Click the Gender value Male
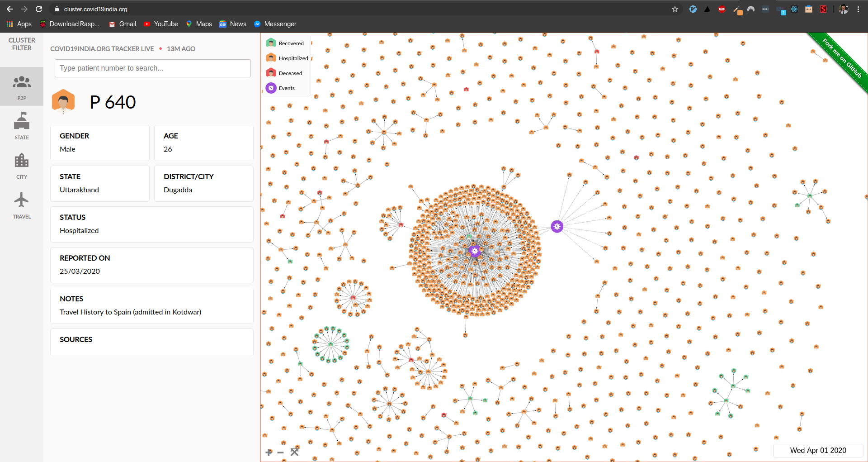The height and width of the screenshot is (462, 868). point(67,149)
